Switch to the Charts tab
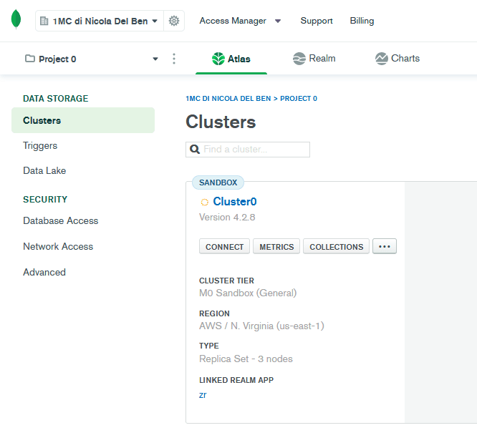 click(x=397, y=59)
